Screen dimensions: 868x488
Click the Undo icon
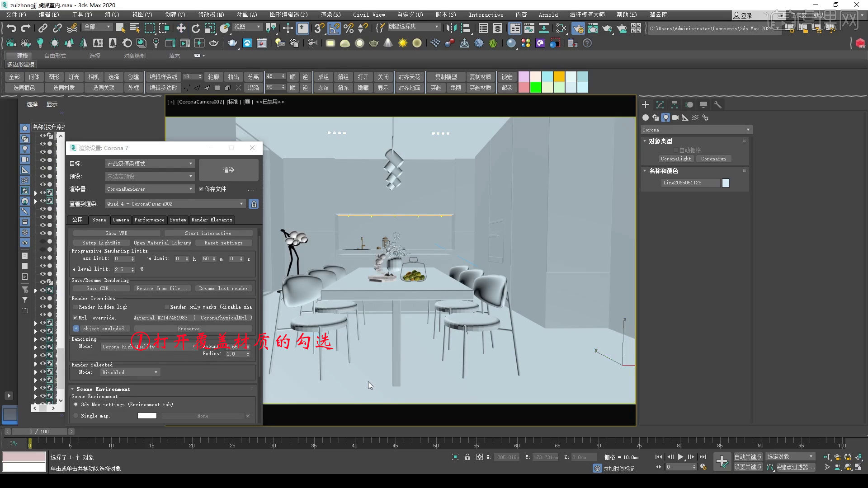[12, 28]
